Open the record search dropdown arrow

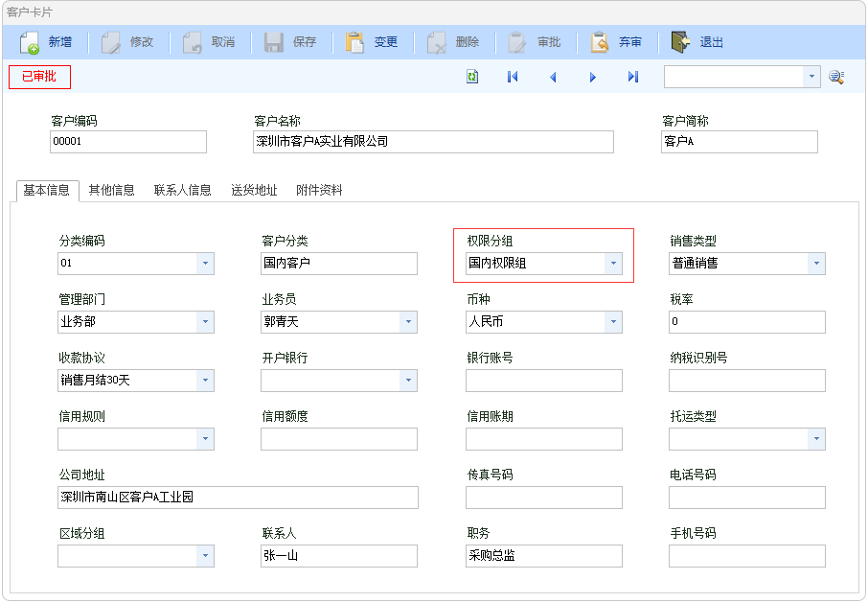tap(811, 77)
